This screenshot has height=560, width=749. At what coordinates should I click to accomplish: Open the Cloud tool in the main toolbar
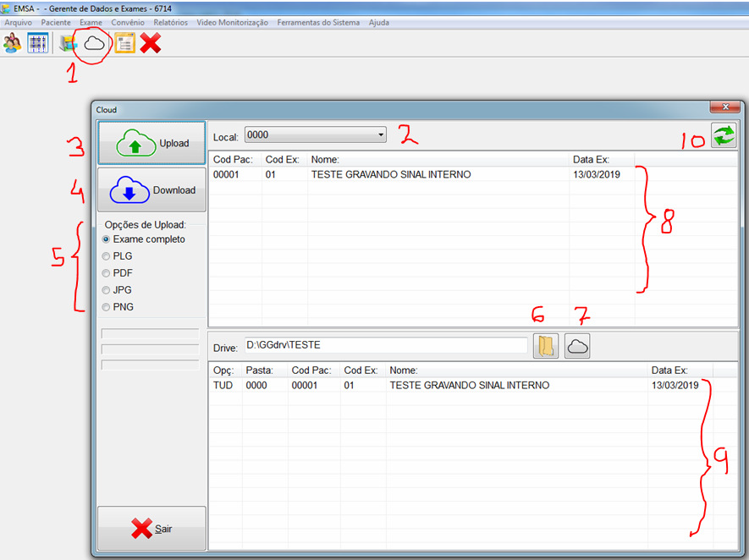click(94, 43)
